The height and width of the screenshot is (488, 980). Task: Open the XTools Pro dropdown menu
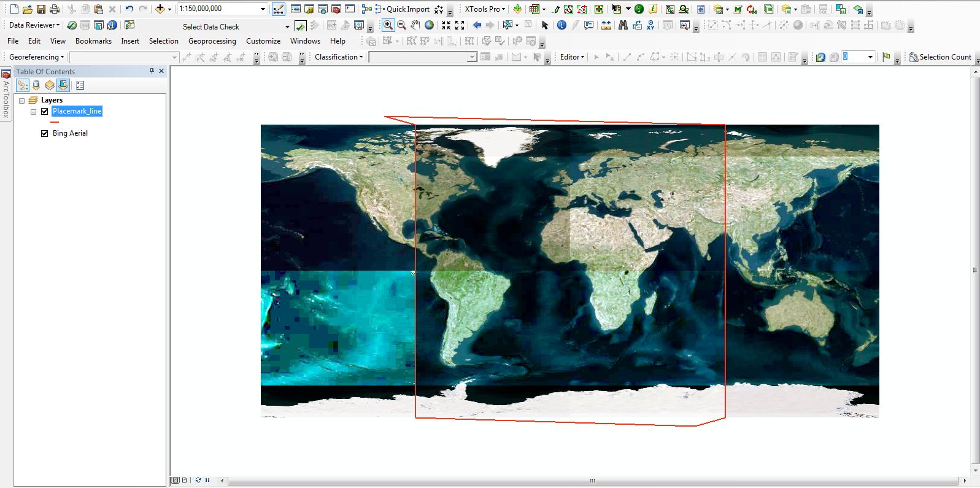tap(485, 9)
